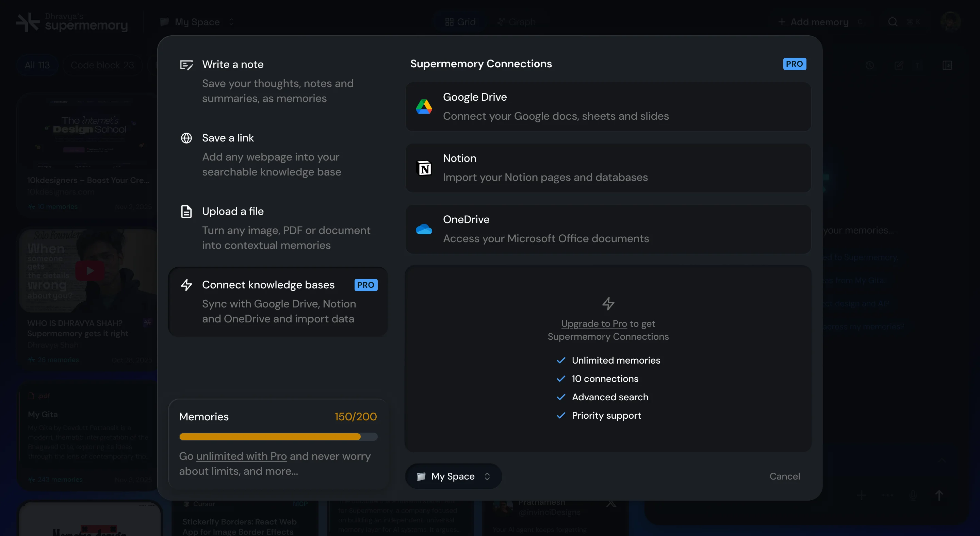Switch to the Graph view tab
Screen dimensions: 980x536
click(516, 22)
